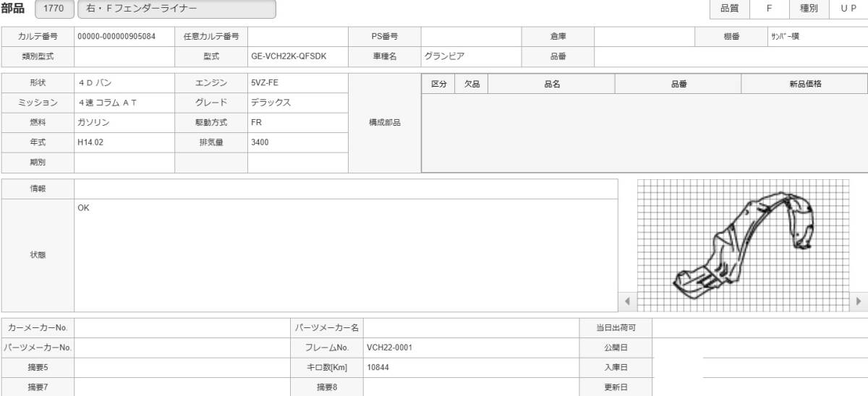
Task: Select fuel value ガソリン
Action: [x=93, y=123]
